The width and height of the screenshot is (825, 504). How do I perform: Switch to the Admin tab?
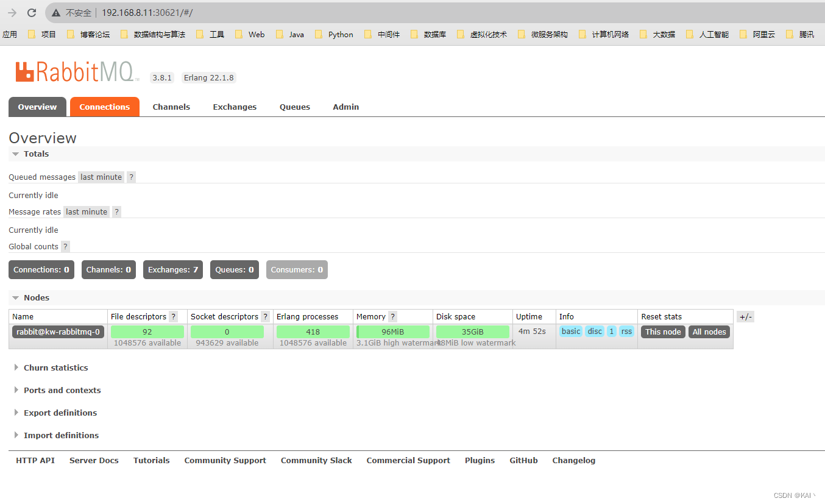click(x=345, y=107)
